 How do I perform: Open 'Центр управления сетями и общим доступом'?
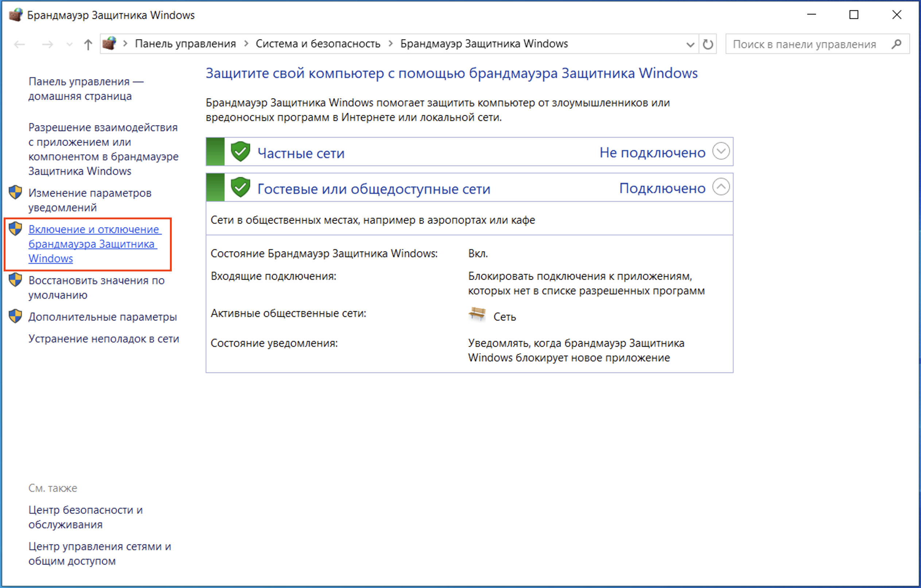click(x=100, y=554)
